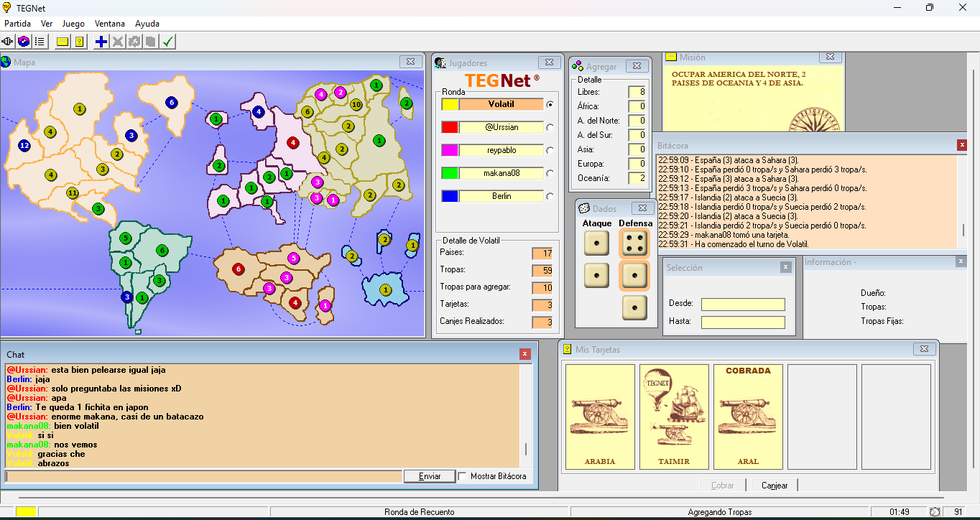
Task: Close the Mis Tarjetas panel
Action: 924,349
